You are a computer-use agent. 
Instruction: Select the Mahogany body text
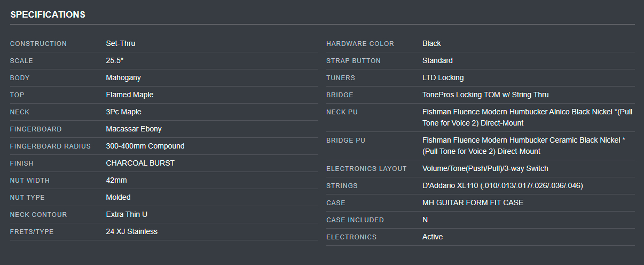pos(123,77)
